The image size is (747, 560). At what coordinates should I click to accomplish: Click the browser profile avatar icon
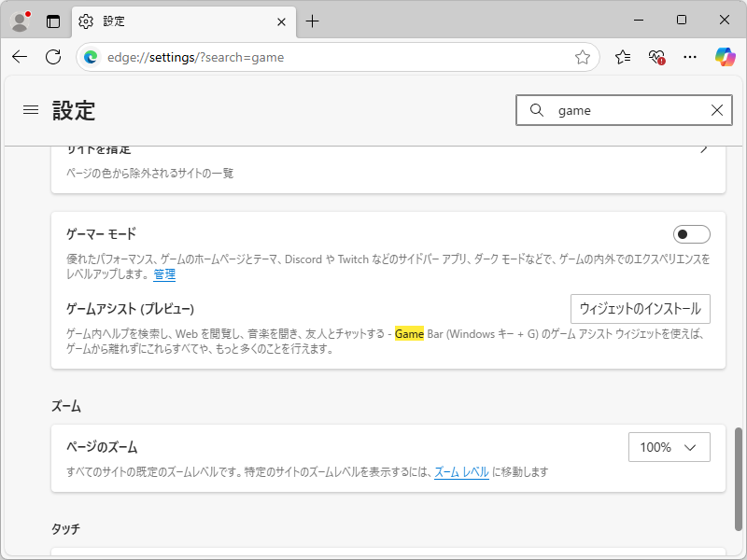20,21
